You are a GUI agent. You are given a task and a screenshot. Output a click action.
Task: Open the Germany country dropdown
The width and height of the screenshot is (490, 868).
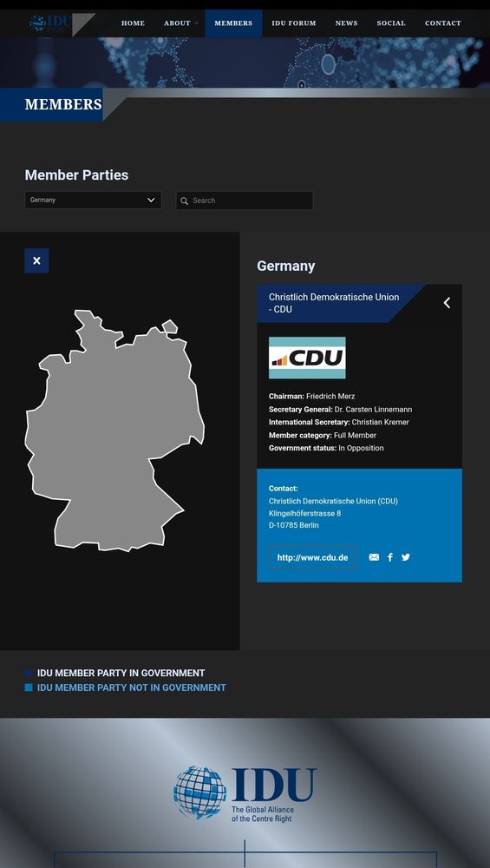pyautogui.click(x=93, y=200)
